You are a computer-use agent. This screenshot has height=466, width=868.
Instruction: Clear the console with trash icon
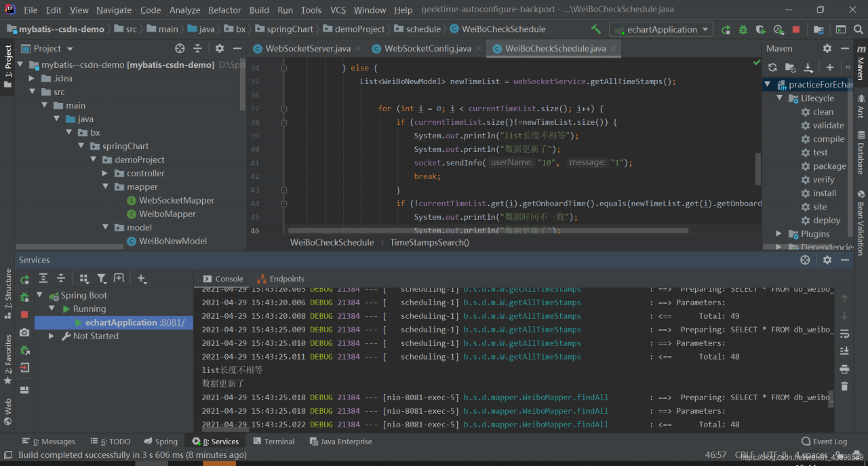844,386
